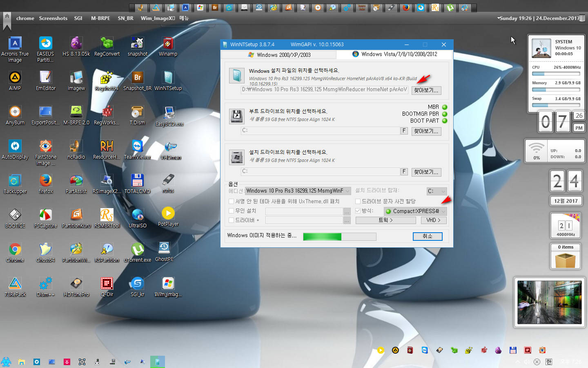
Task: Switch to Windows Vista/7/8/10/2008/2012 tab
Action: [395, 54]
